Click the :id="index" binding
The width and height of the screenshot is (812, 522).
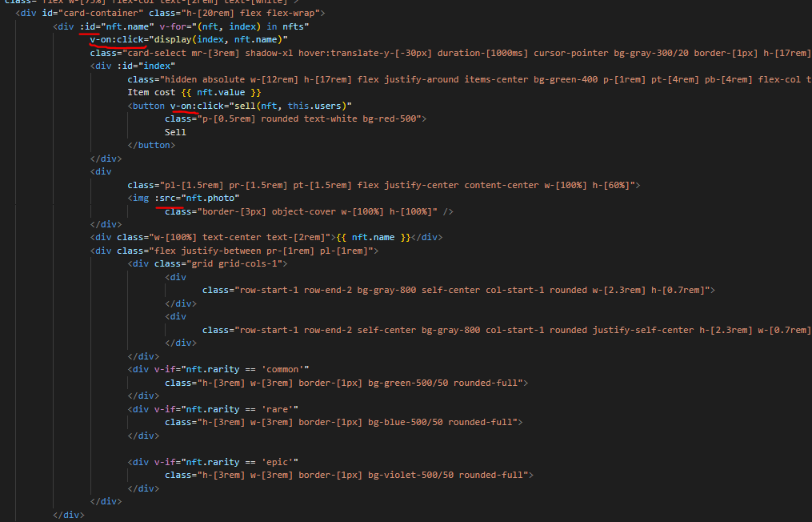point(146,66)
